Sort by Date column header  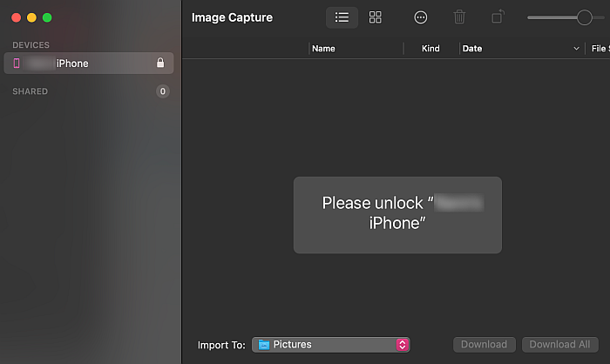472,49
